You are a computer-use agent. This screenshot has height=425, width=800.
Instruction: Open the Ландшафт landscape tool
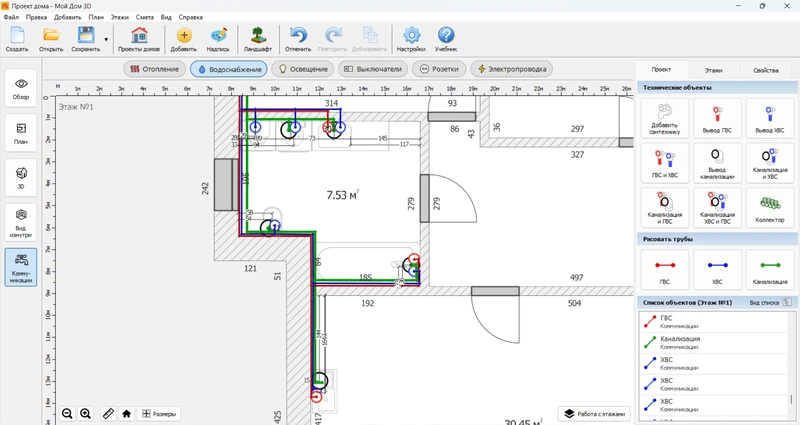tap(258, 39)
